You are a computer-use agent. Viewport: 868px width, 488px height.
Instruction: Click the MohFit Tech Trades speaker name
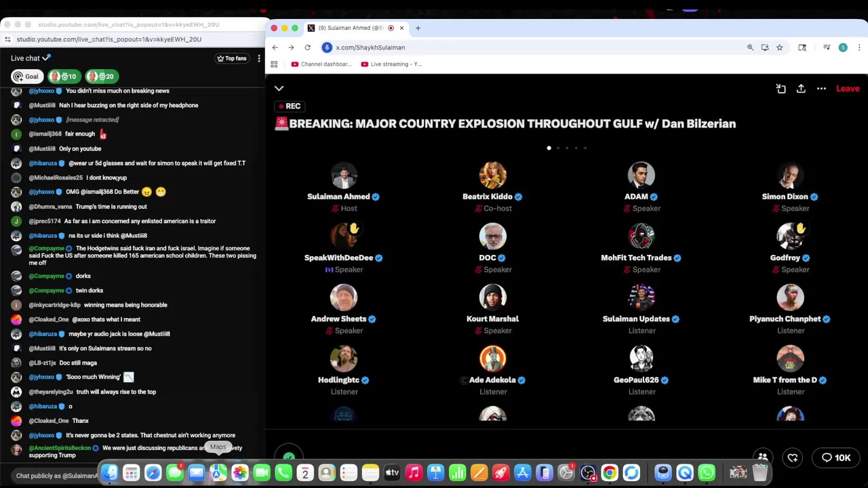pos(636,258)
